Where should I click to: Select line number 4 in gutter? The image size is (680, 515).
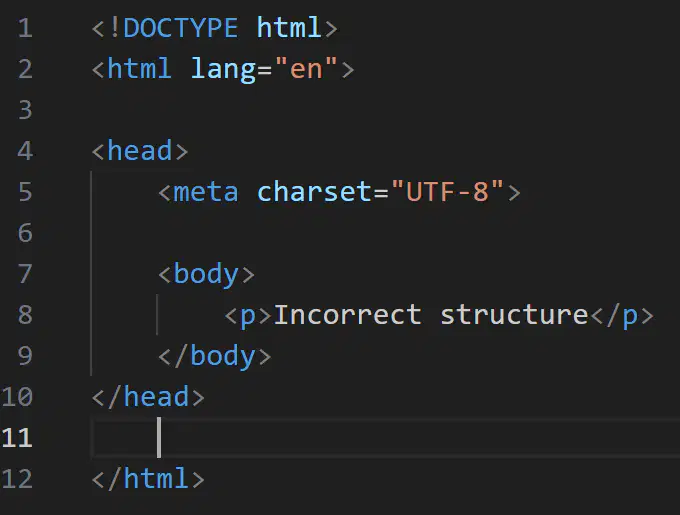25,151
